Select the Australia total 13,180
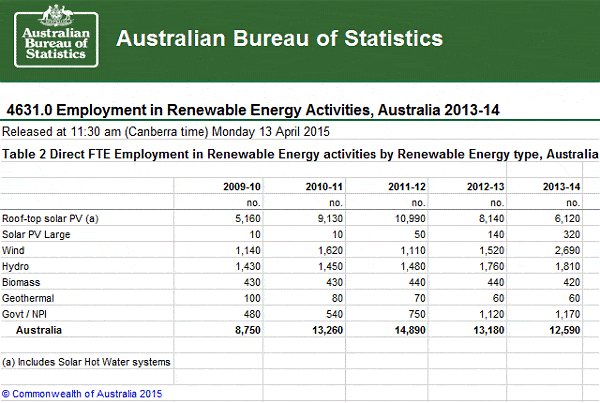 pyautogui.click(x=489, y=330)
